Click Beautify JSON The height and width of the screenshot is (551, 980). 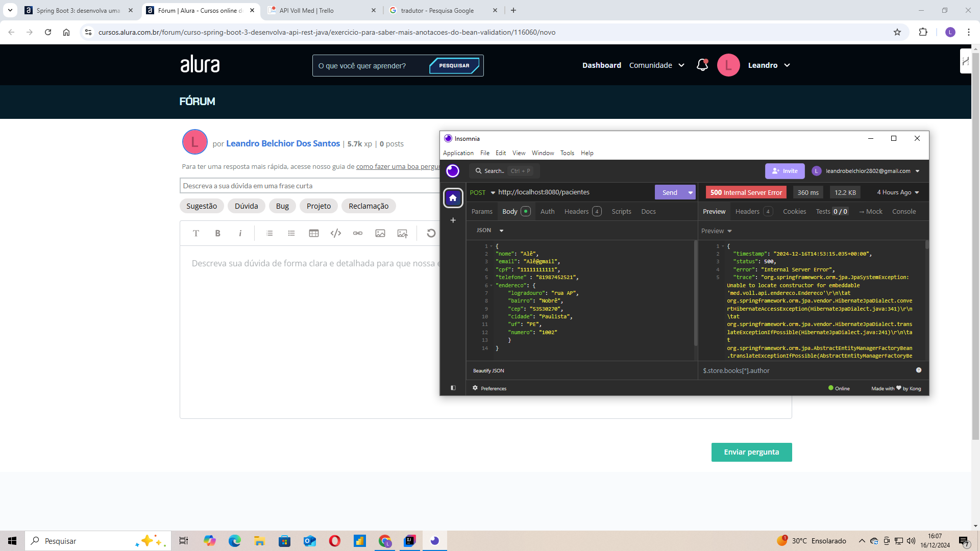click(x=488, y=370)
